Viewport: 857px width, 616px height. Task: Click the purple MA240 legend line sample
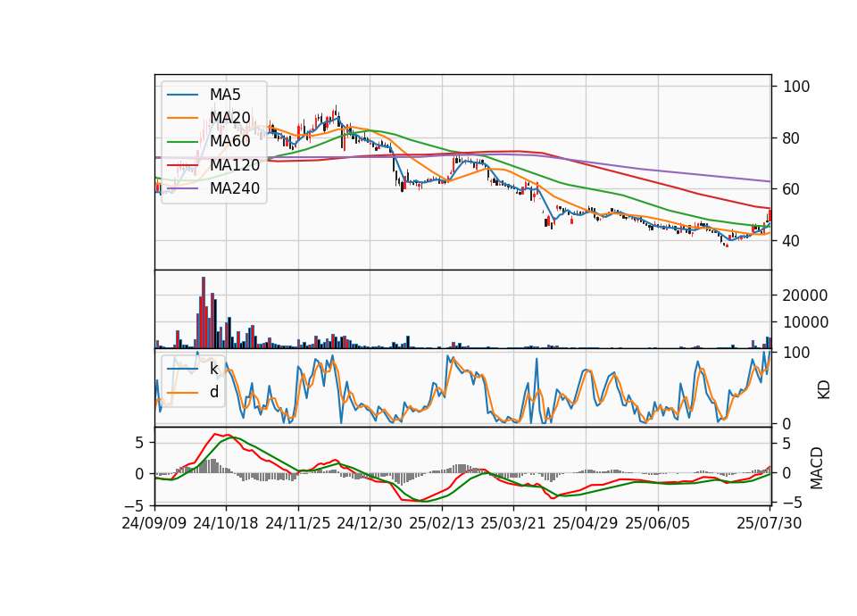click(182, 188)
